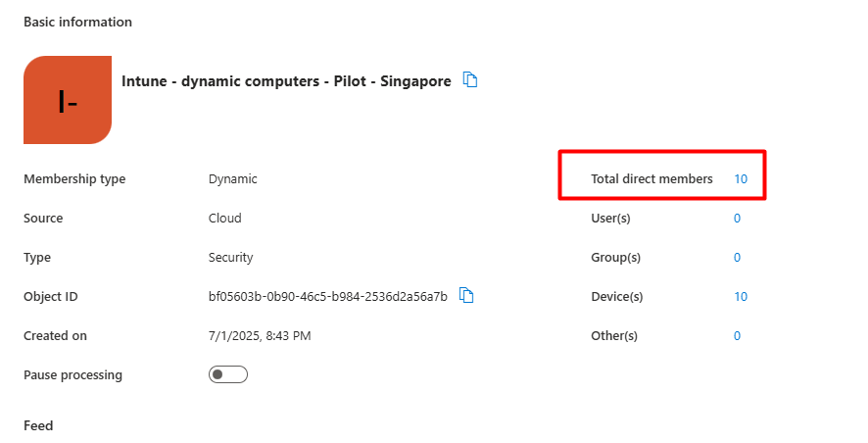Copy the Object ID to clipboard

point(467,296)
